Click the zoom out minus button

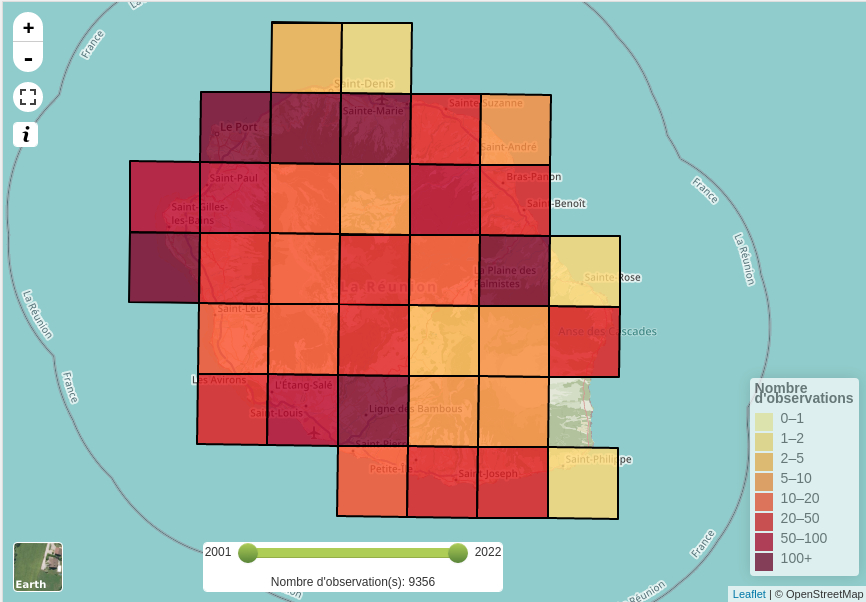coord(28,58)
